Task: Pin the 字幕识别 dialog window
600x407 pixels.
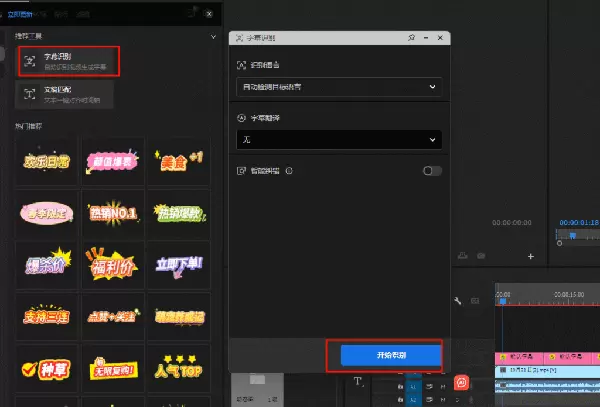Action: click(x=411, y=37)
